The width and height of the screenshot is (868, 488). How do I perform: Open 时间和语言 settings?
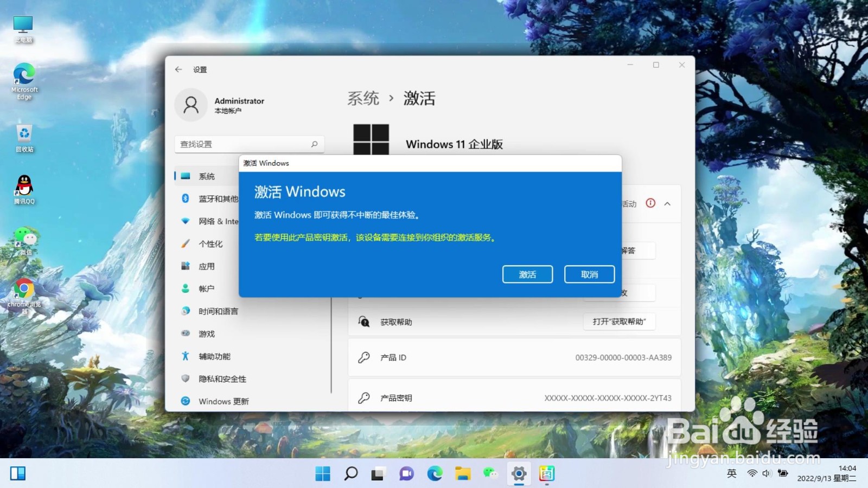218,311
